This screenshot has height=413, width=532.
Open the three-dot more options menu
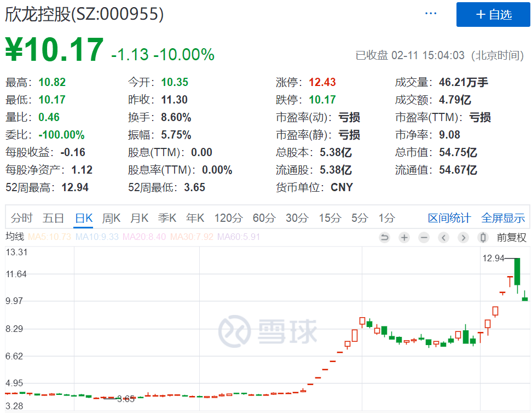coord(431,14)
